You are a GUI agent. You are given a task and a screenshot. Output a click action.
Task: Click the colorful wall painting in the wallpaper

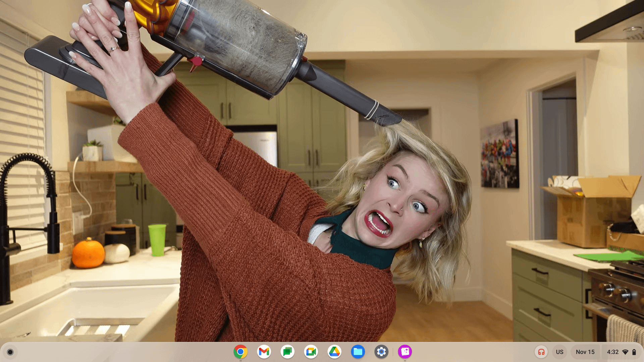pyautogui.click(x=499, y=154)
